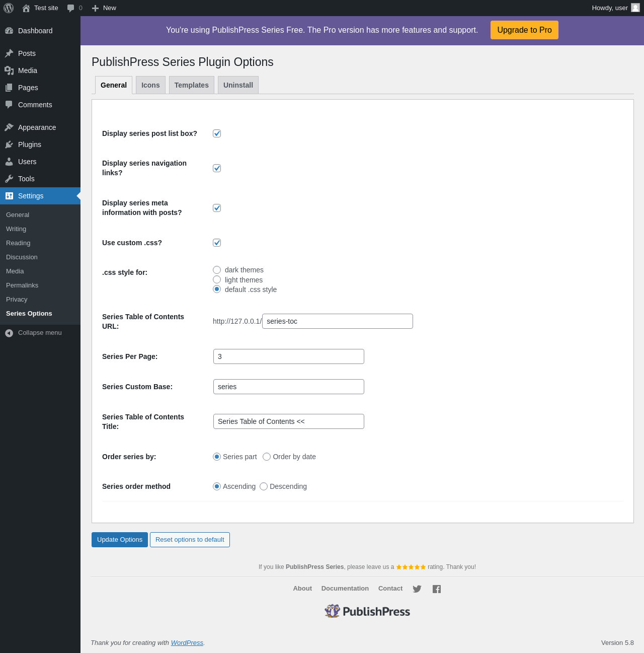
Task: Open the Icons tab
Action: tap(150, 85)
